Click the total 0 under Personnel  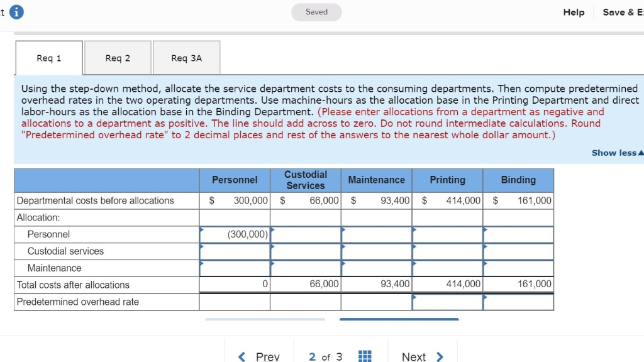(x=265, y=284)
